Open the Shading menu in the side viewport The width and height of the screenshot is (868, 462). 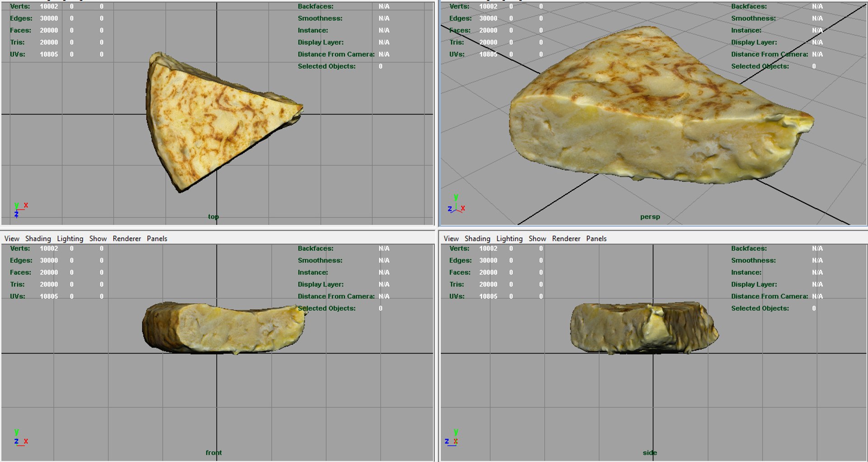pos(477,238)
